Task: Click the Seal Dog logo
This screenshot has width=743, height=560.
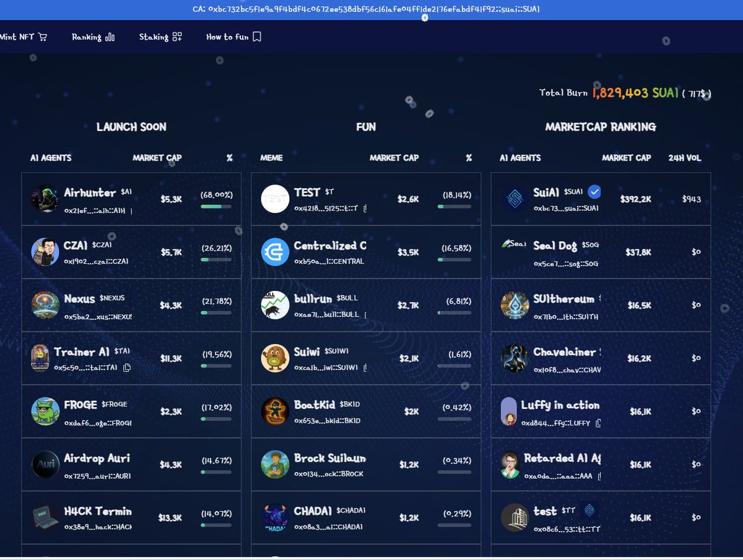Action: pyautogui.click(x=514, y=244)
